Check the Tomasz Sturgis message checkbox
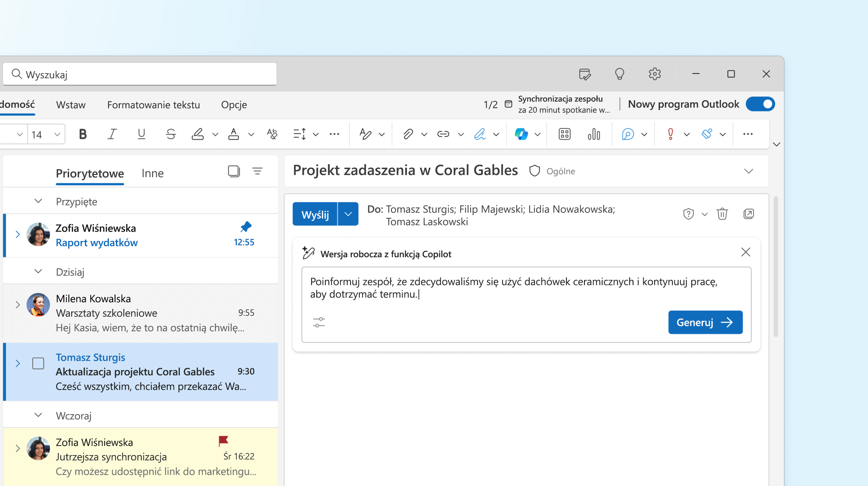The width and height of the screenshot is (868, 486). pos(38,363)
